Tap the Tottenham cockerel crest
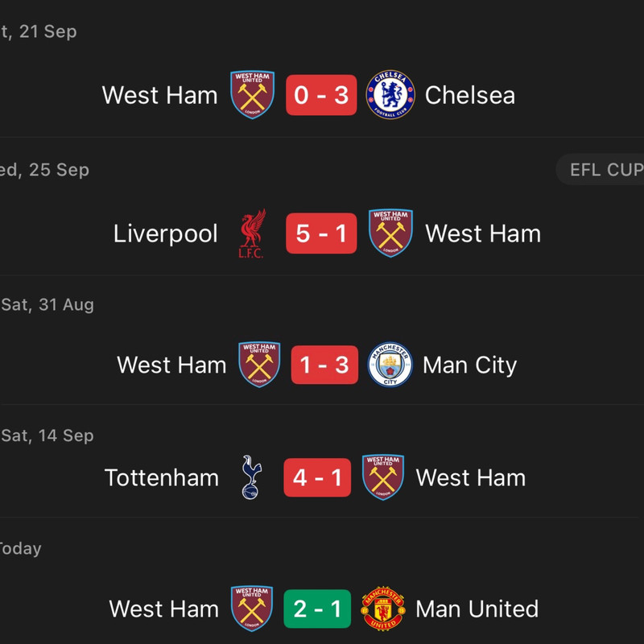This screenshot has width=644, height=644. coord(251,477)
